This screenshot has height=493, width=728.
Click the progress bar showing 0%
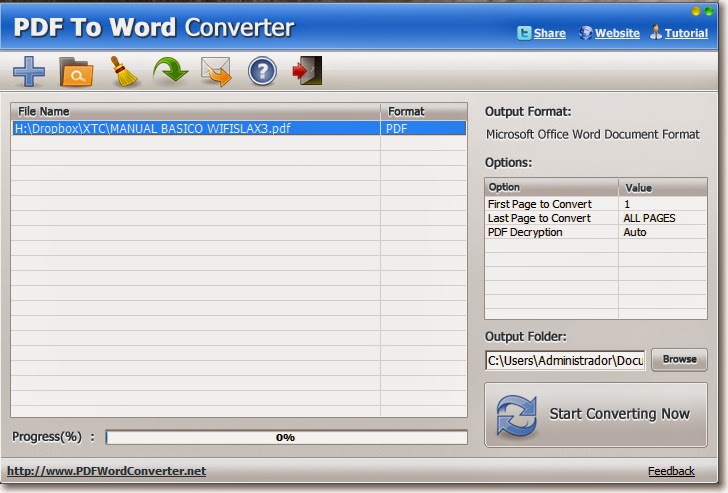pyautogui.click(x=286, y=437)
